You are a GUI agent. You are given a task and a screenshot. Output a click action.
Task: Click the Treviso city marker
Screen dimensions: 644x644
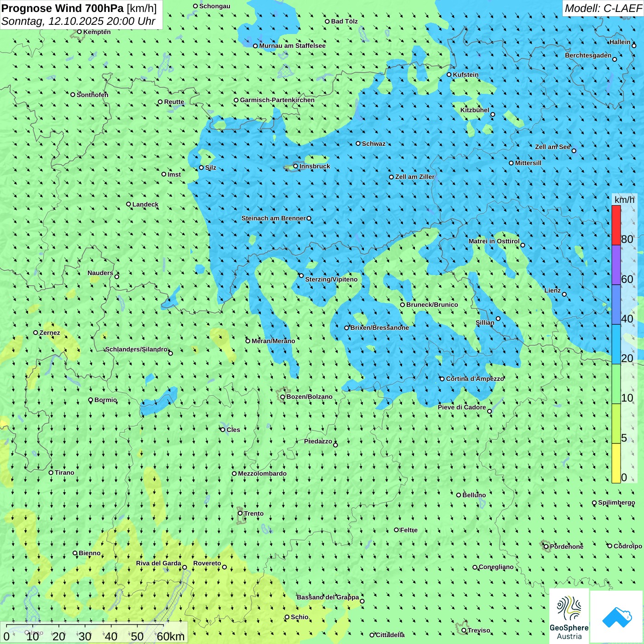coord(464,630)
